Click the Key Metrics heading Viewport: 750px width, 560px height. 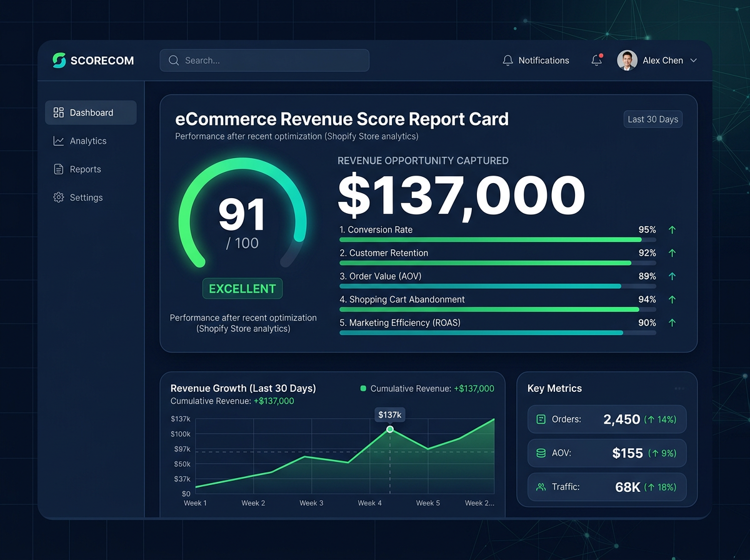coord(554,388)
